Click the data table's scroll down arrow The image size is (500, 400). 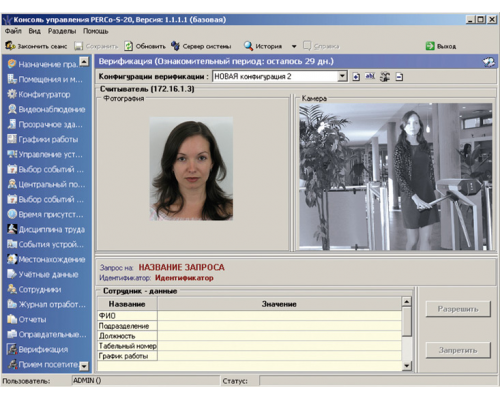point(407,366)
